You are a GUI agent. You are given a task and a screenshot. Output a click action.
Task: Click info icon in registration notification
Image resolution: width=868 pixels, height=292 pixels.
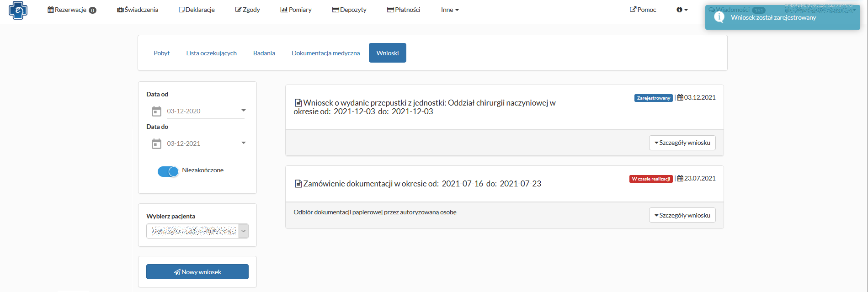pyautogui.click(x=719, y=17)
